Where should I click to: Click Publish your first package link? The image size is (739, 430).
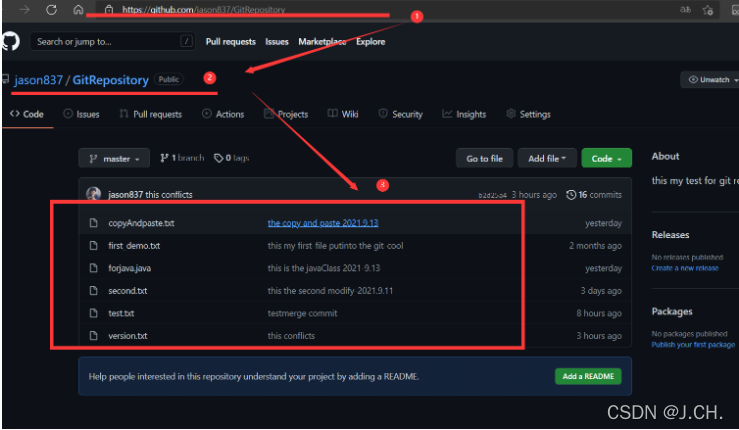coord(693,345)
